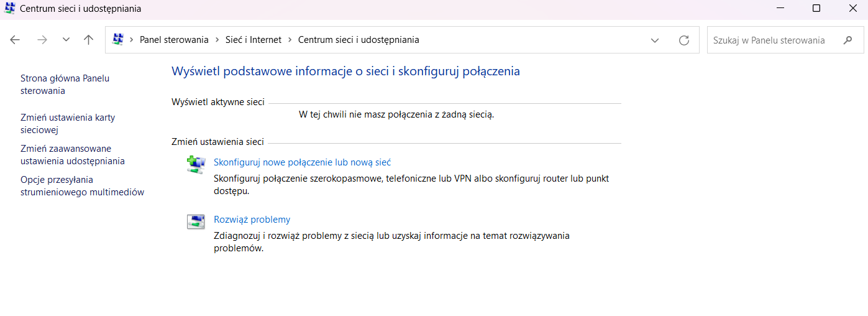Image resolution: width=868 pixels, height=316 pixels.
Task: Click the window title bar network icon
Action: (9, 9)
